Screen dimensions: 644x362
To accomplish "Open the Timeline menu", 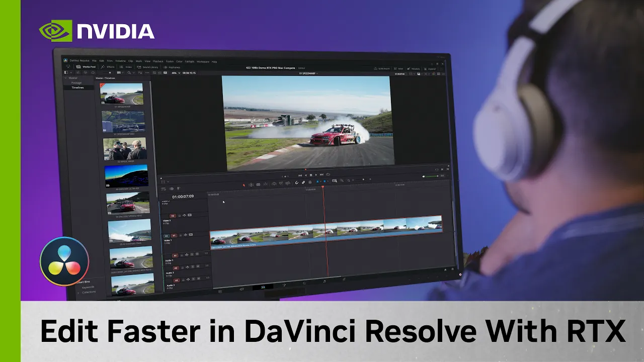I will (120, 61).
